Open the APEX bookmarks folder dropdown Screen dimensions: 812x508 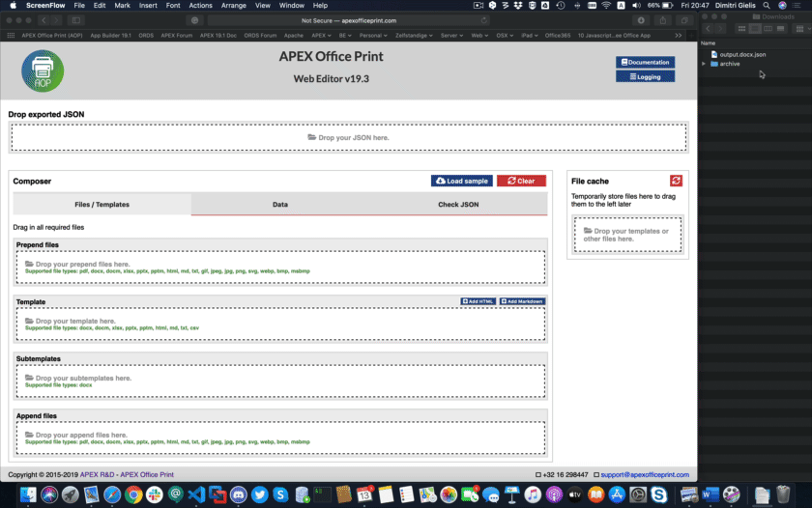321,35
